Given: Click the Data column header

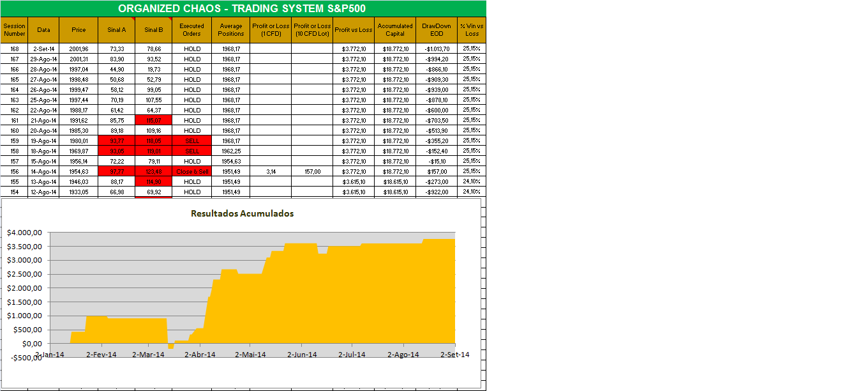Looking at the screenshot, I should point(44,30).
